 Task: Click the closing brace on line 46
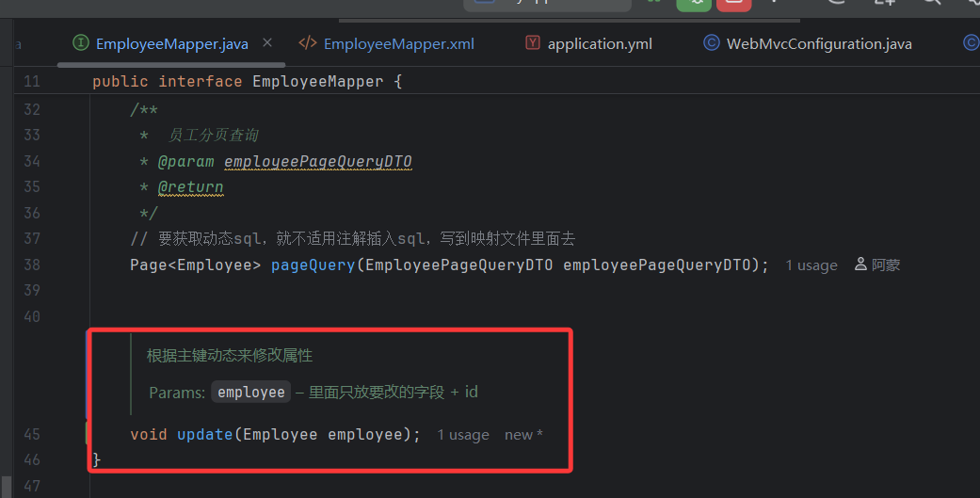tap(96, 460)
